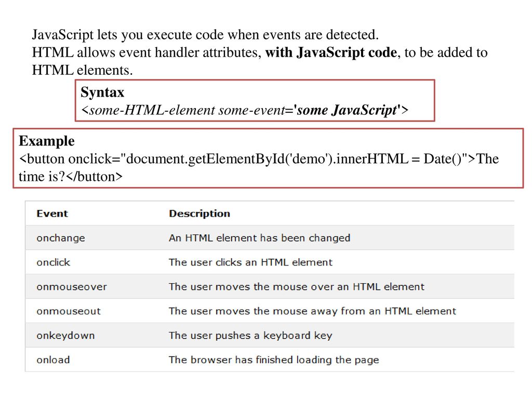Click 'The user clicks an HTML element'

click(x=251, y=262)
